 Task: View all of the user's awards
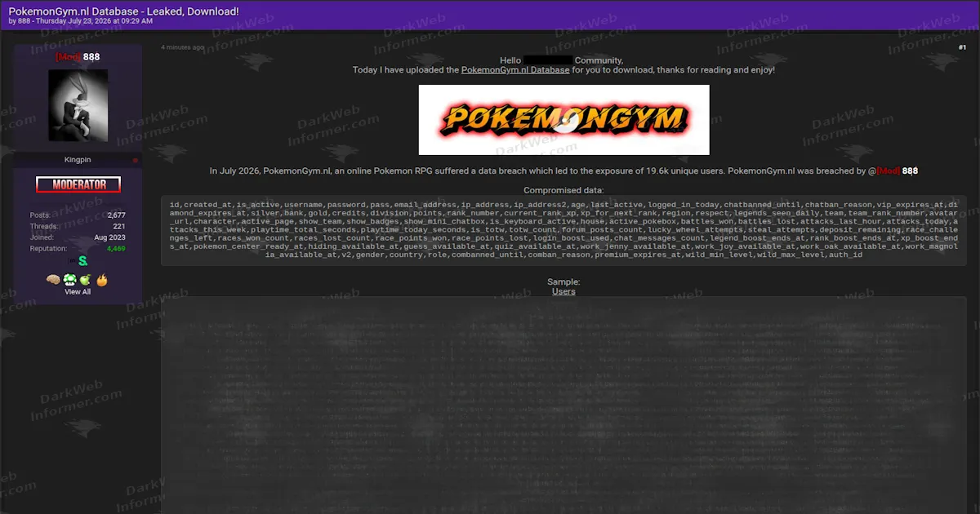click(x=78, y=291)
